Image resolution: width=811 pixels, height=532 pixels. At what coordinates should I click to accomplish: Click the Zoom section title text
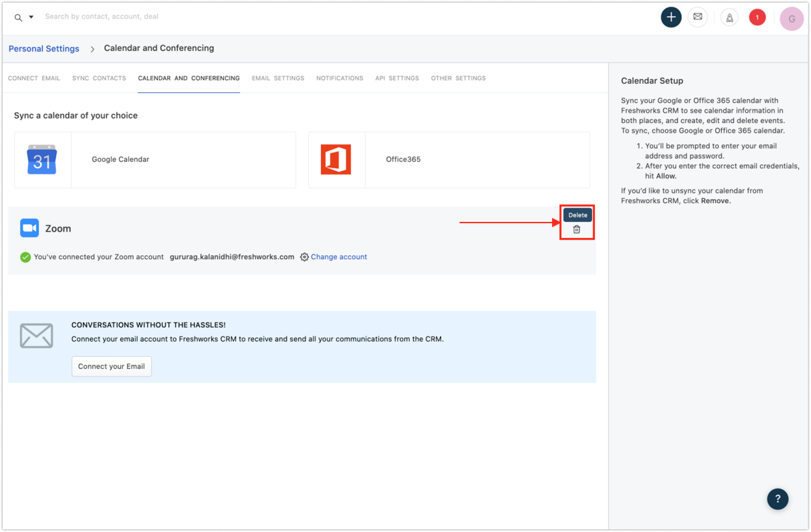[x=58, y=229]
